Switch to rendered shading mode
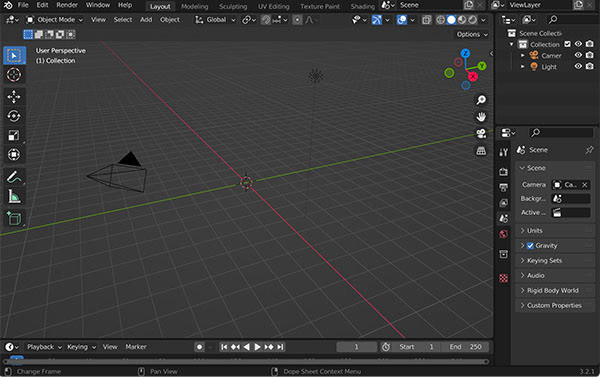600x377 pixels. 473,20
